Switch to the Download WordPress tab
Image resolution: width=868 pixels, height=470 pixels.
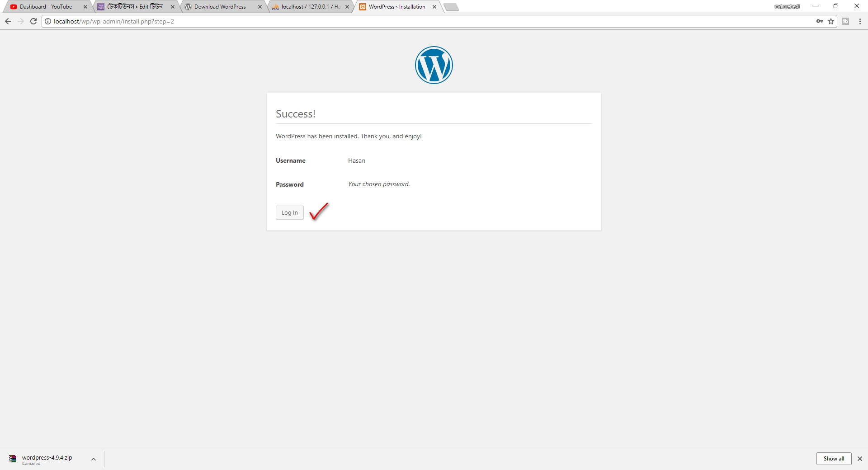(220, 7)
